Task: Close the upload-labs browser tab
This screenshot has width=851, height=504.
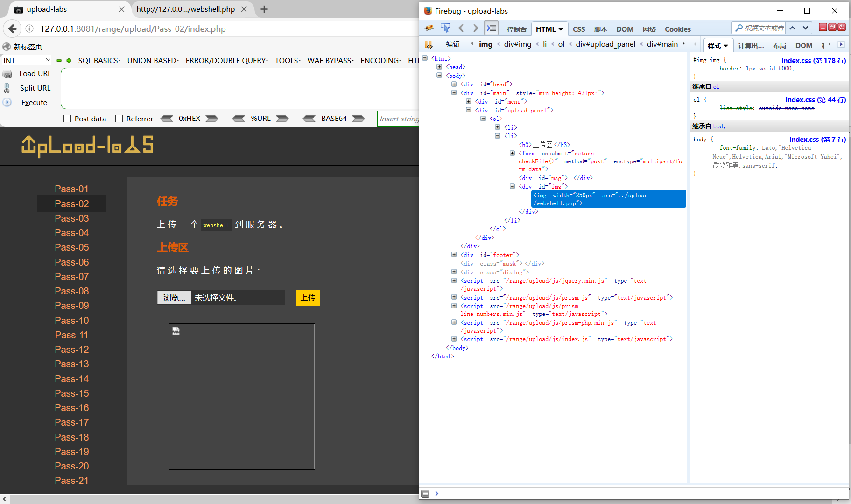Action: pyautogui.click(x=121, y=9)
